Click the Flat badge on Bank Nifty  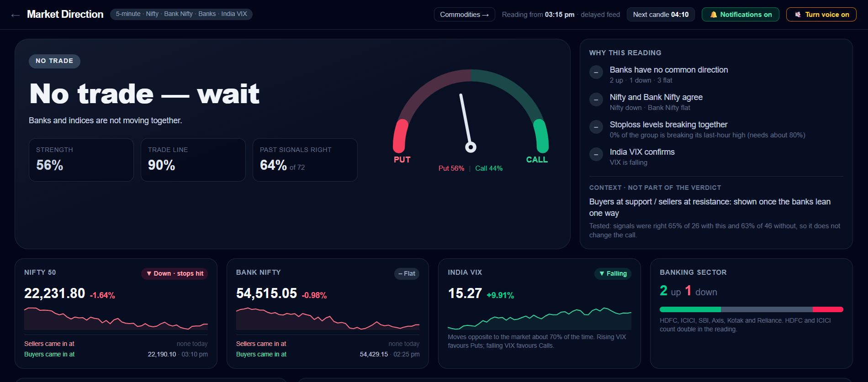407,273
